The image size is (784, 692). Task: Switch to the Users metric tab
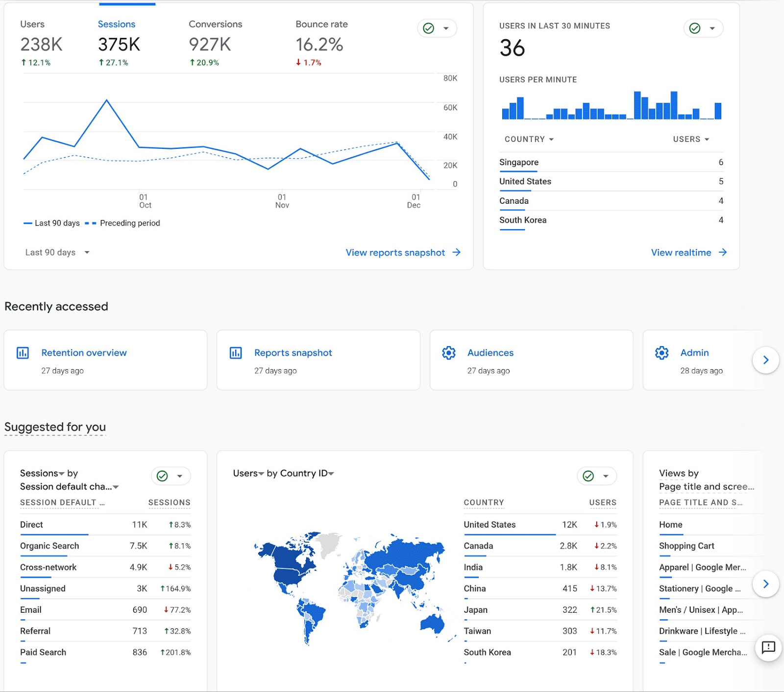pos(32,24)
